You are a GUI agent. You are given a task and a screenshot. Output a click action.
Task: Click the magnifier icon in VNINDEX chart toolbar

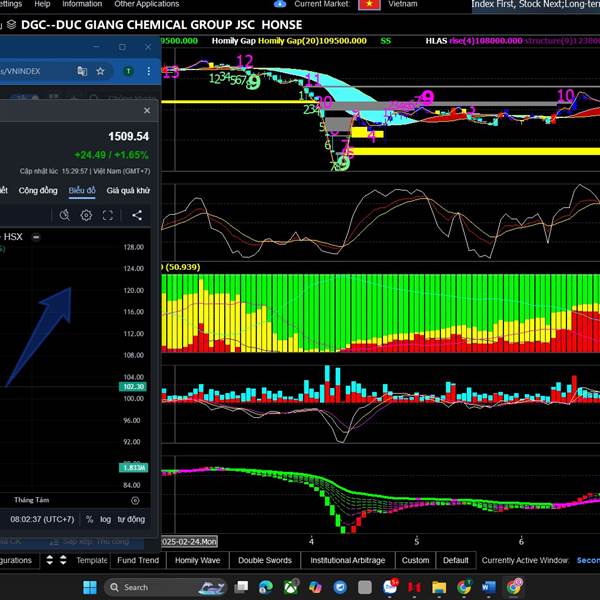pyautogui.click(x=65, y=215)
